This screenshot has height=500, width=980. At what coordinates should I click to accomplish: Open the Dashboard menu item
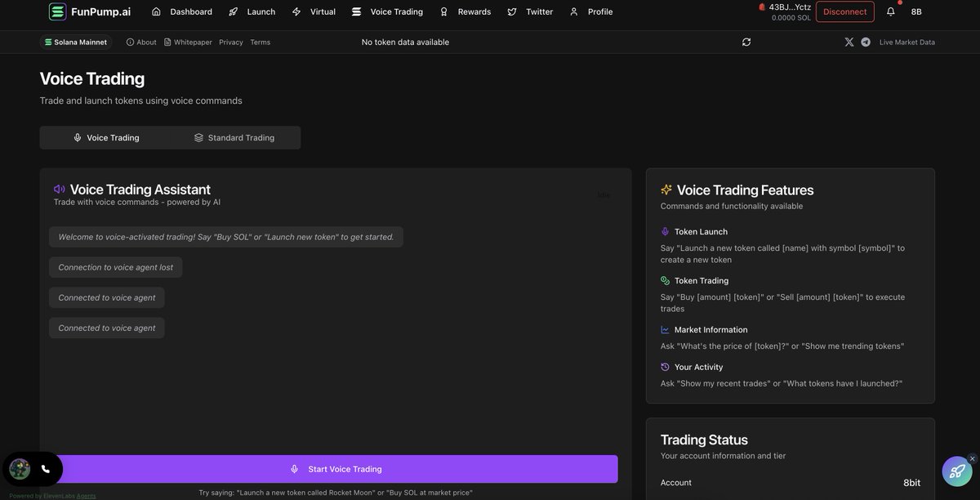tap(182, 11)
